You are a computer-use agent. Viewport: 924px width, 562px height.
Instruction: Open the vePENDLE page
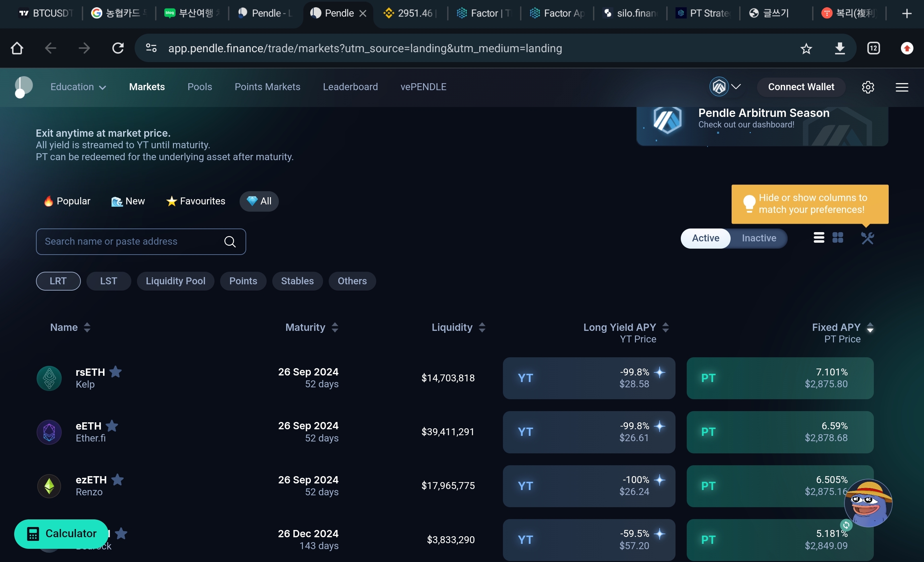423,87
